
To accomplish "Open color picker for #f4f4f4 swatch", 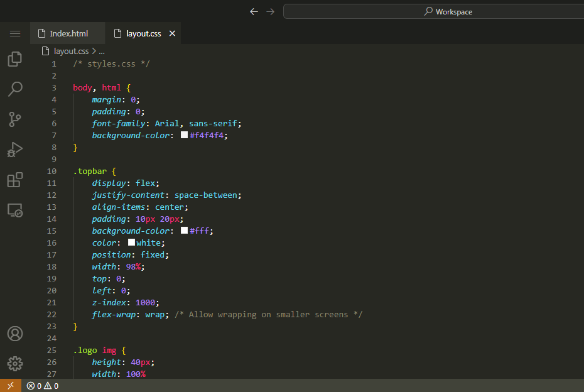I will [x=184, y=135].
